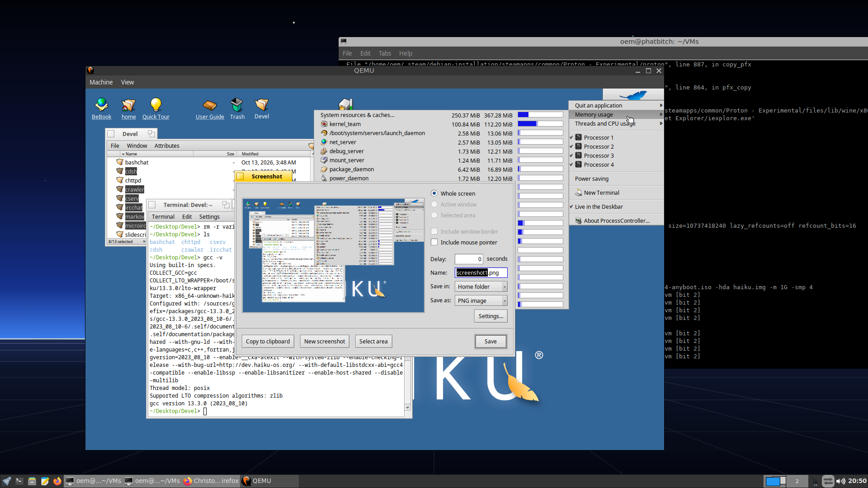Open the User Guide desktop icon
The width and height of the screenshot is (868, 488).
pyautogui.click(x=210, y=105)
